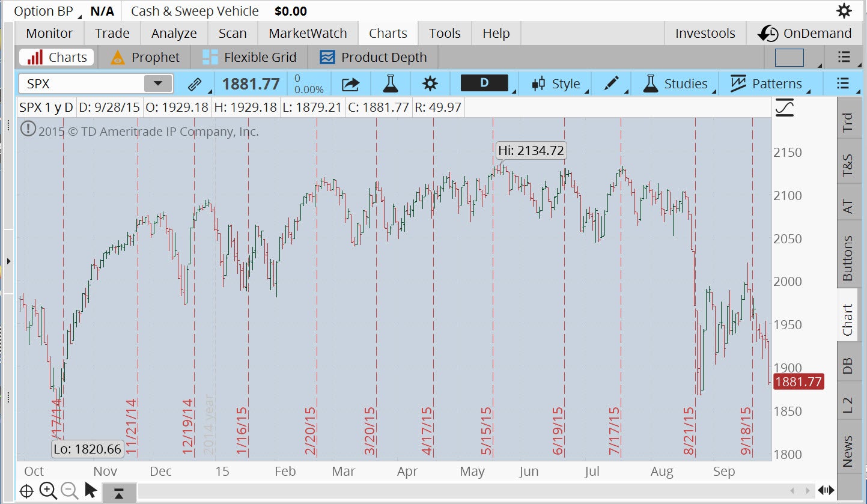Click the collapse lower panel icon

pyautogui.click(x=118, y=493)
